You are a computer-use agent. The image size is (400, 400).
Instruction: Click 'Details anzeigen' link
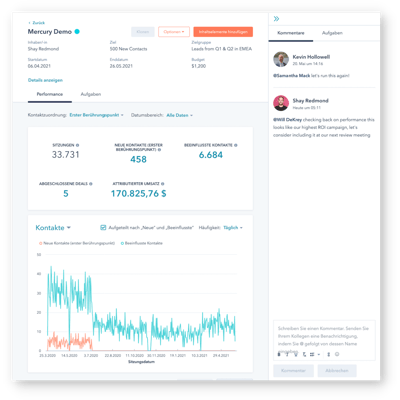click(45, 80)
